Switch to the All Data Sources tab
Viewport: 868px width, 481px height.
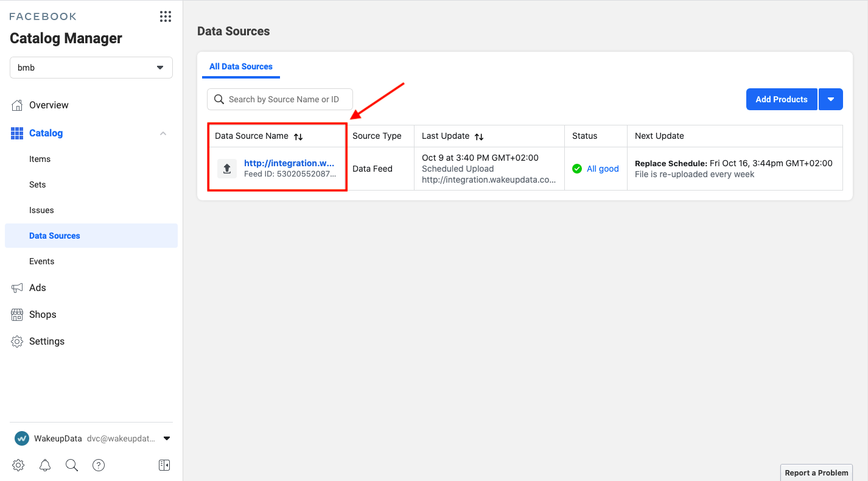241,66
